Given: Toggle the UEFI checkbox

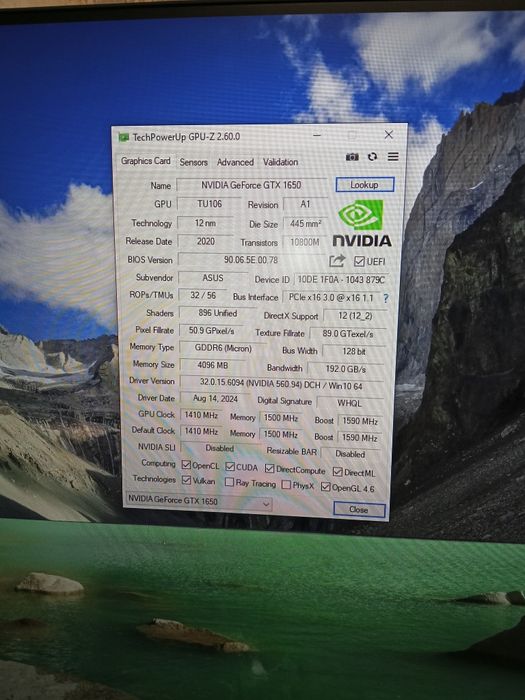Looking at the screenshot, I should [359, 261].
